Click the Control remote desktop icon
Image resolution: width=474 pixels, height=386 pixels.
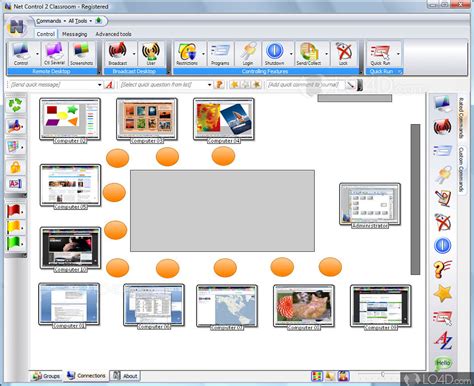(21, 54)
